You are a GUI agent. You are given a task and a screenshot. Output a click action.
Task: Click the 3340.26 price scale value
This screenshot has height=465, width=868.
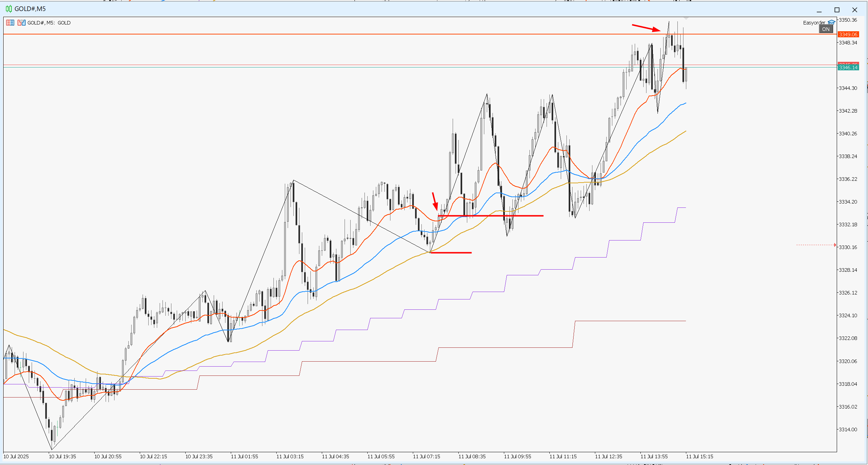[x=848, y=134]
